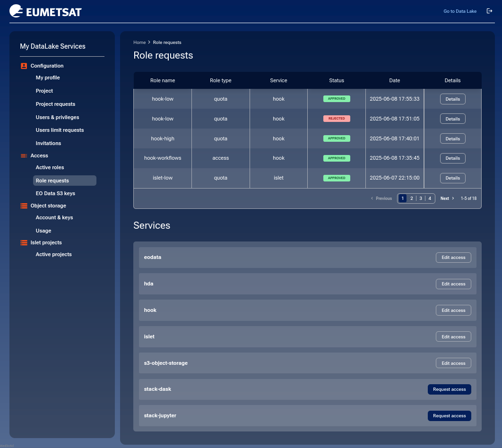Click Access section heading
The height and width of the screenshot is (448, 502).
click(39, 155)
